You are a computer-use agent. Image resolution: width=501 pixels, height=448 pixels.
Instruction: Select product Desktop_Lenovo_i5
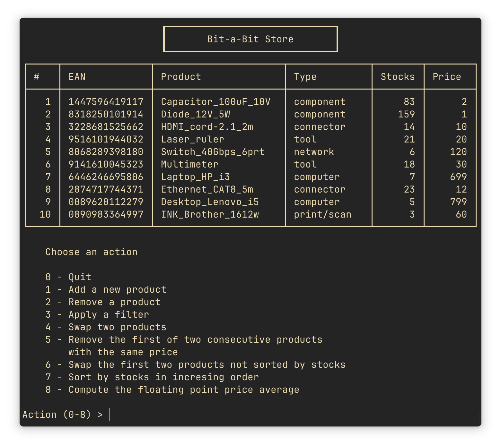210,202
